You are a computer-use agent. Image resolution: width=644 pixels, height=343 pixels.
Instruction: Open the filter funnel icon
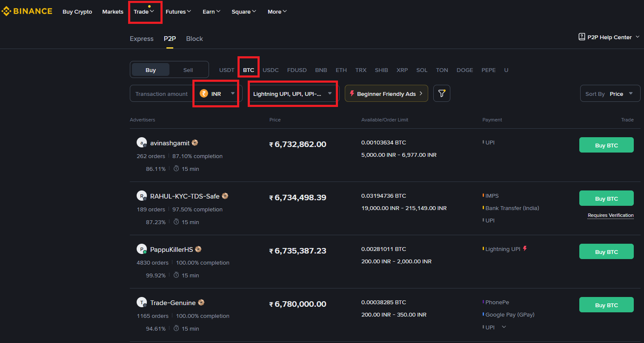442,93
